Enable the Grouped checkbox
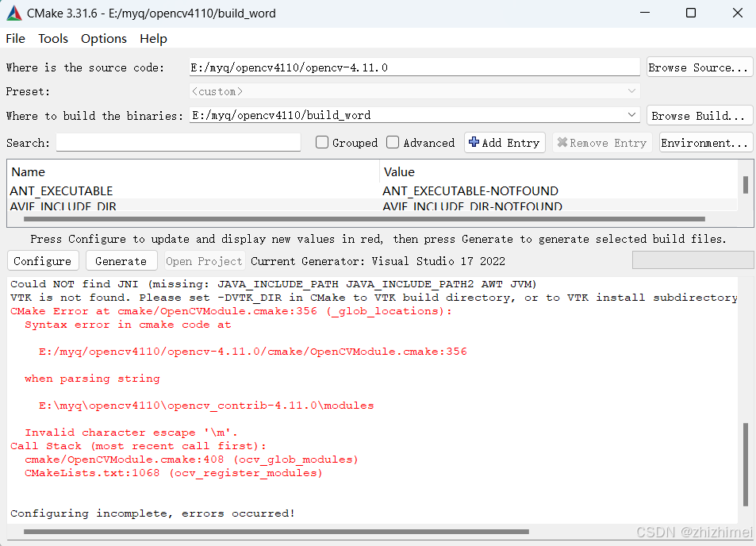Viewport: 756px width, 546px height. (x=322, y=142)
